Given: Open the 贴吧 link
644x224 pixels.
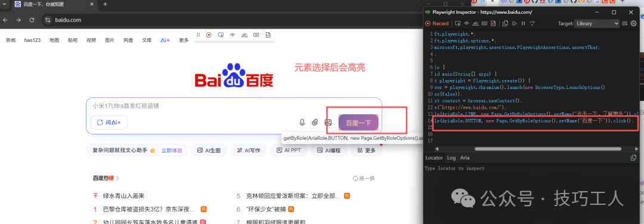Looking at the screenshot, I should pos(73,41).
